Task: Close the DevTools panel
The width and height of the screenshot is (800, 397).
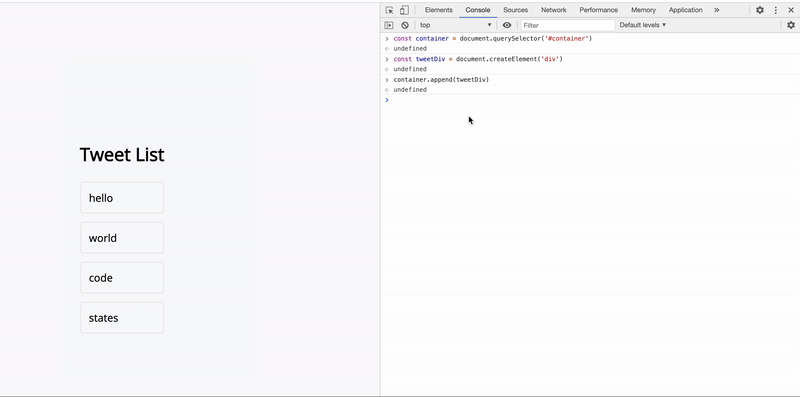Action: pos(791,10)
